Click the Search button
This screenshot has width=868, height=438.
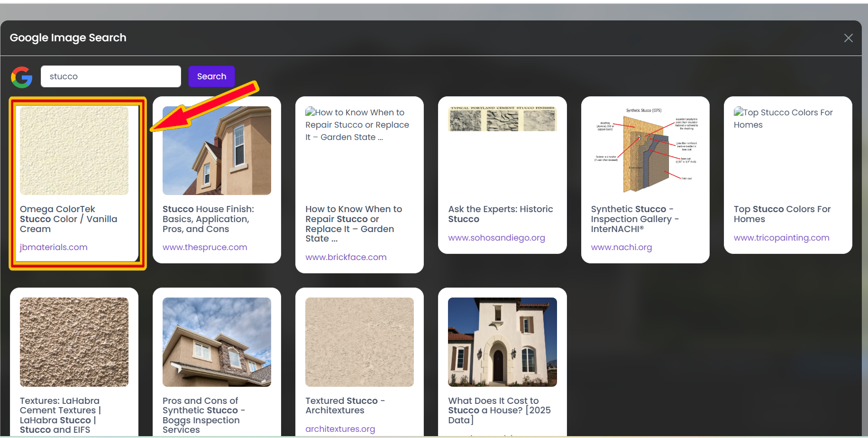pos(211,76)
